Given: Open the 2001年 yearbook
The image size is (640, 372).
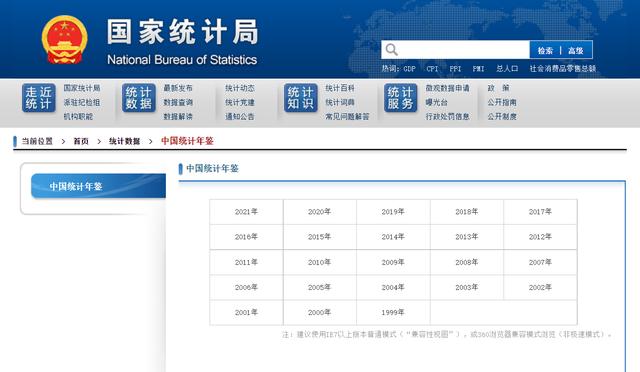Looking at the screenshot, I should (x=246, y=312).
